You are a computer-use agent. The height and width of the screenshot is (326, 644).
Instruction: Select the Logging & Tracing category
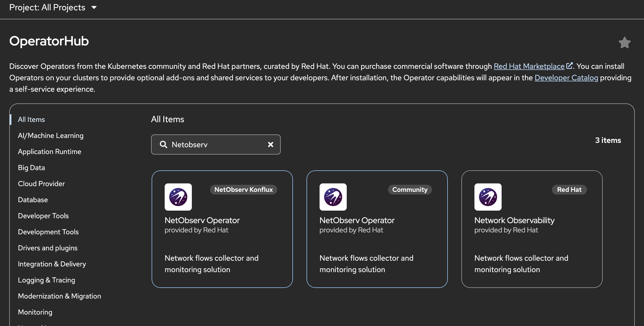pos(46,280)
